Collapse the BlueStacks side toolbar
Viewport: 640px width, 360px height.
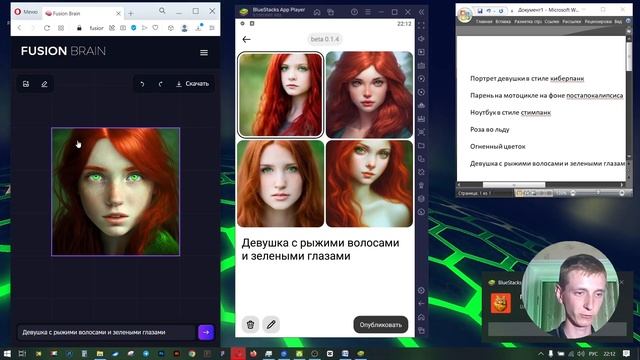tap(421, 12)
